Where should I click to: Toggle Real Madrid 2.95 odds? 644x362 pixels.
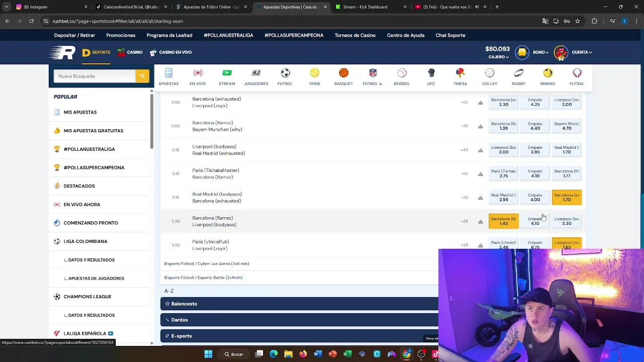(x=504, y=197)
